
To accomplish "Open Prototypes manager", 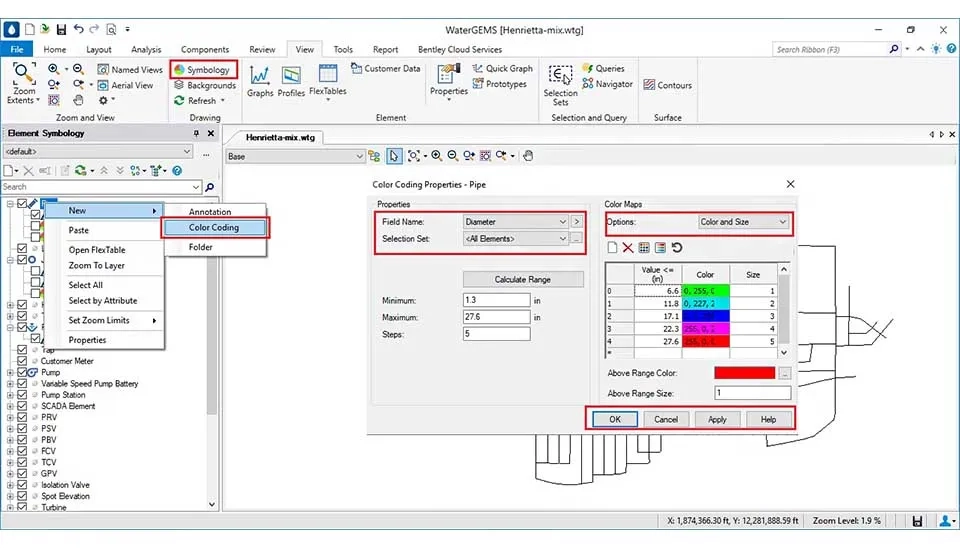I will 499,84.
